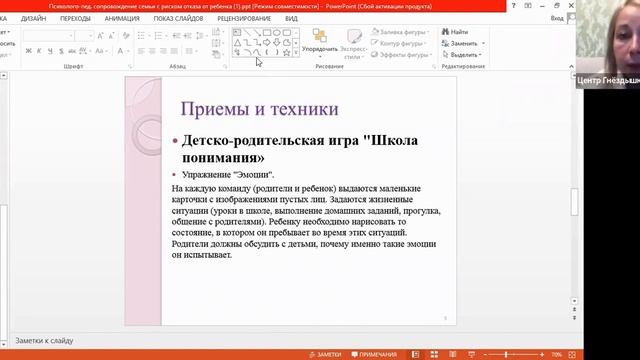640x360 pixels.
Task: Choose the Down Arrow block shape
Action: click(x=277, y=42)
